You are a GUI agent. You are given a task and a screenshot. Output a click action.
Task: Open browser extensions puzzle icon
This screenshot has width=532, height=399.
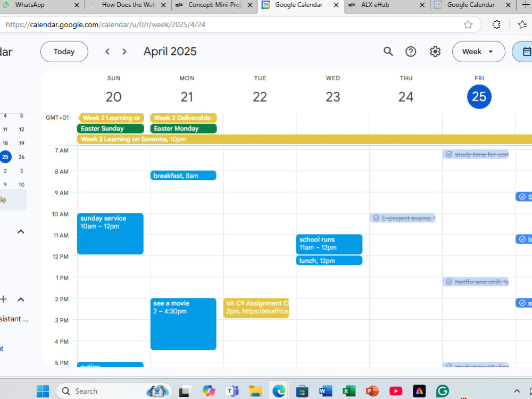[x=496, y=24]
